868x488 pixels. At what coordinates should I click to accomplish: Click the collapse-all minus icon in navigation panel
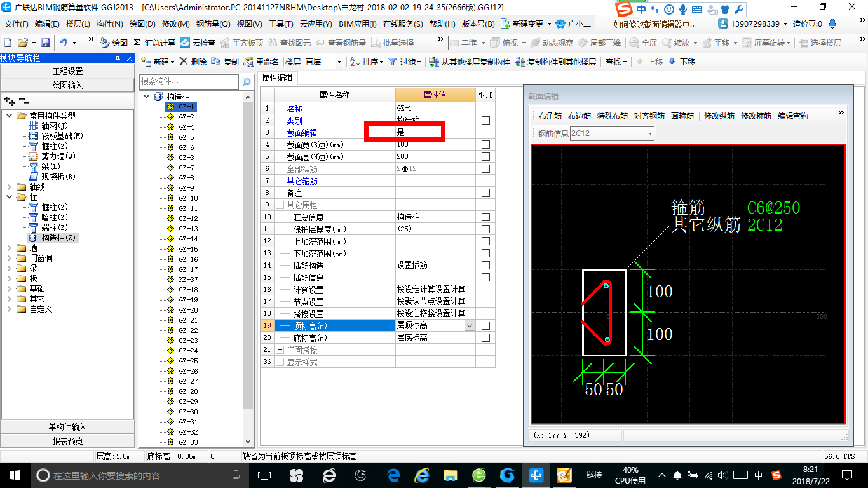pyautogui.click(x=24, y=101)
